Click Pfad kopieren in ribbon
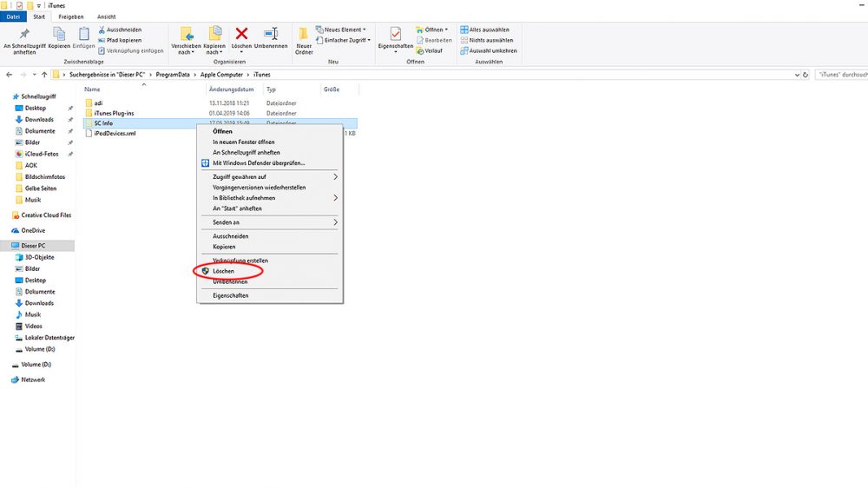The image size is (868, 489). pyautogui.click(x=120, y=41)
